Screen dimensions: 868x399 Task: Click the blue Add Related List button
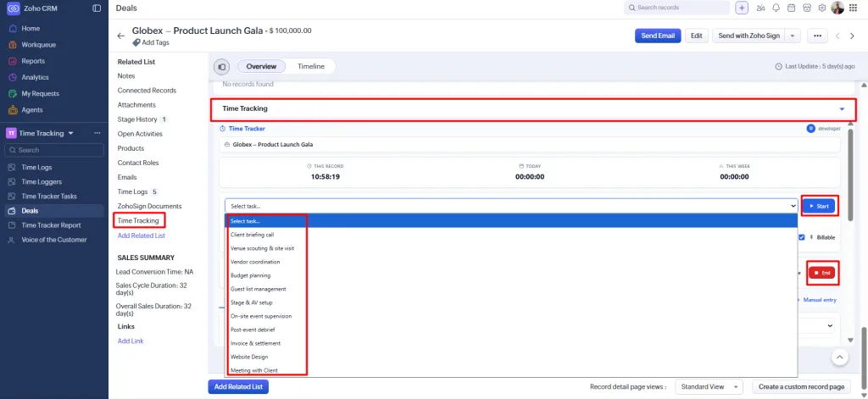point(238,387)
